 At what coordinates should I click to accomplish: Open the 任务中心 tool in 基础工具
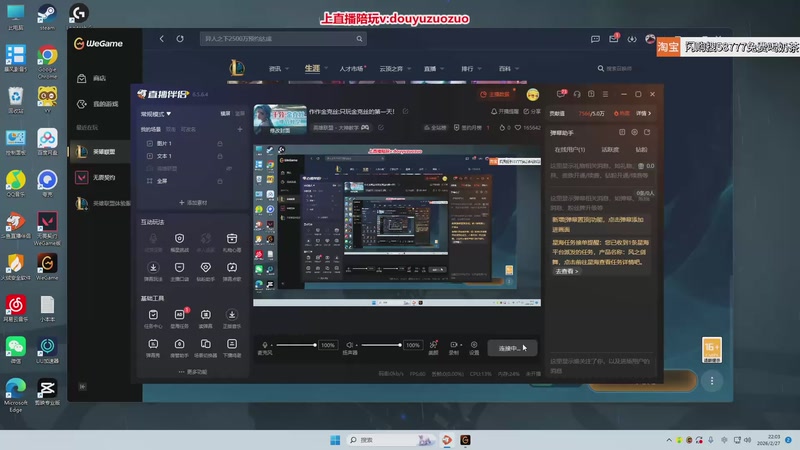coord(153,318)
